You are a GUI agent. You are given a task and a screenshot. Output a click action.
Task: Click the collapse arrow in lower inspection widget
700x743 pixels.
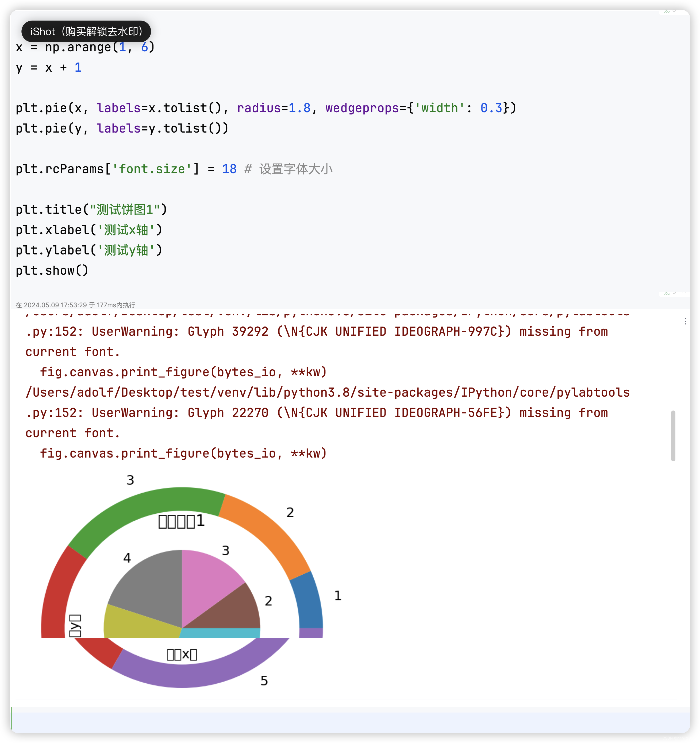683,292
